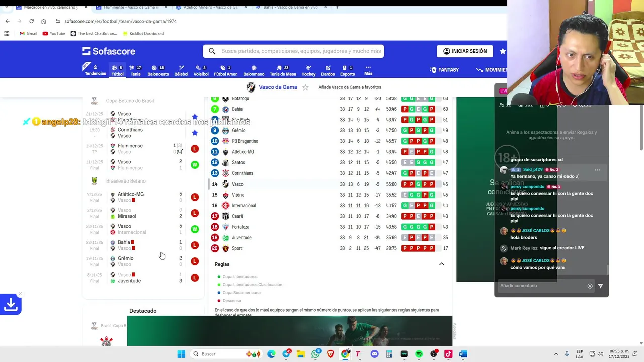This screenshot has height=362, width=644.
Task: Focus the Sofascore search field
Action: 293,51
